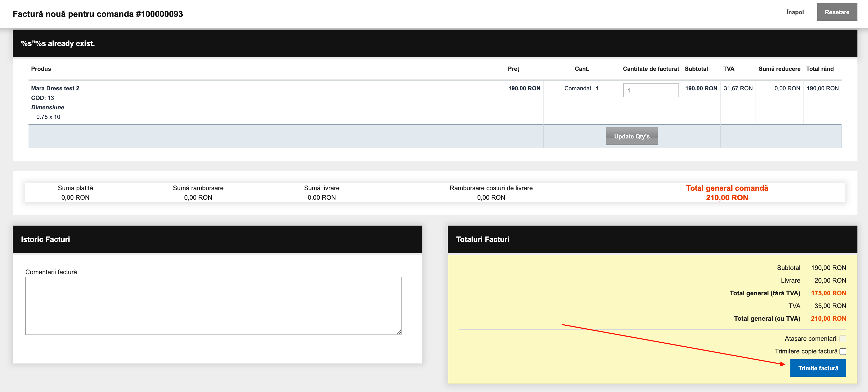Submit invoice with Trimite factură button
Image resolution: width=868 pixels, height=392 pixels.
(x=818, y=368)
